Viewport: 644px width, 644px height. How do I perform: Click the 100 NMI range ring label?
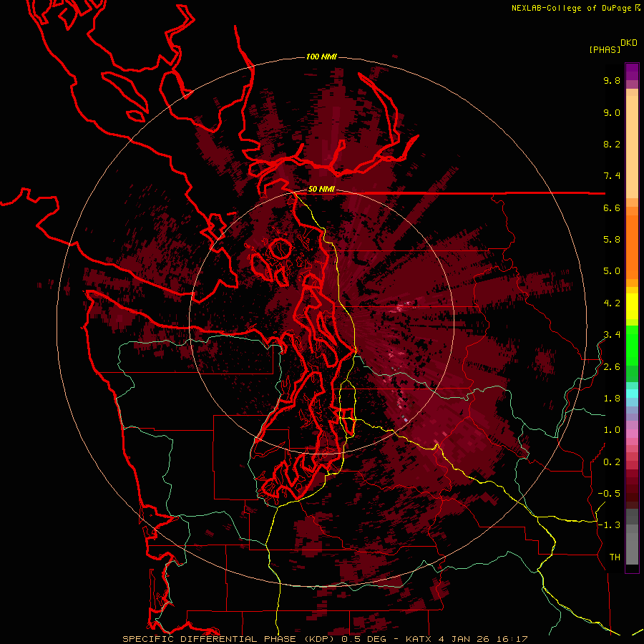(321, 57)
